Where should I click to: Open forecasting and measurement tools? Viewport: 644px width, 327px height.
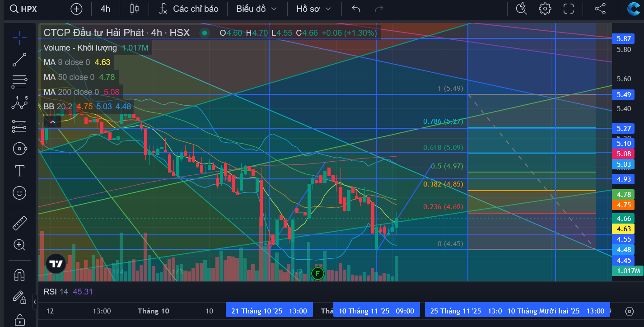19,126
